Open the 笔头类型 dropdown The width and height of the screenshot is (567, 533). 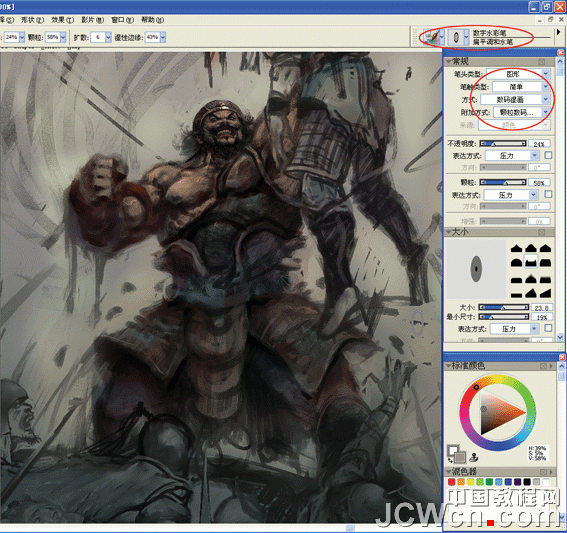coord(518,74)
